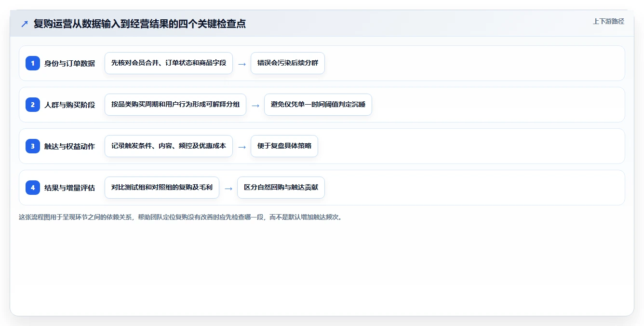The height and width of the screenshot is (326, 644).
Task: Click the 记录触发条件、内容、频控及优惠成本 box
Action: point(169,146)
